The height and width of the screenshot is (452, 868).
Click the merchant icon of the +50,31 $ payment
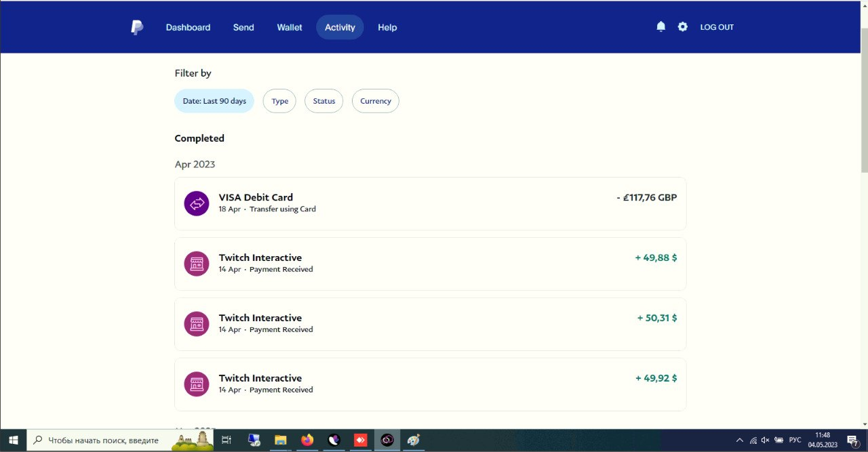(197, 324)
